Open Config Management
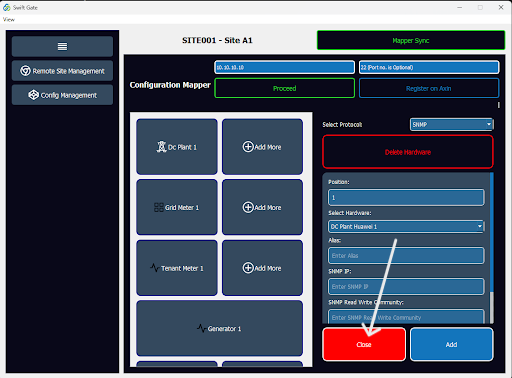Image resolution: width=512 pixels, height=378 pixels. point(62,95)
